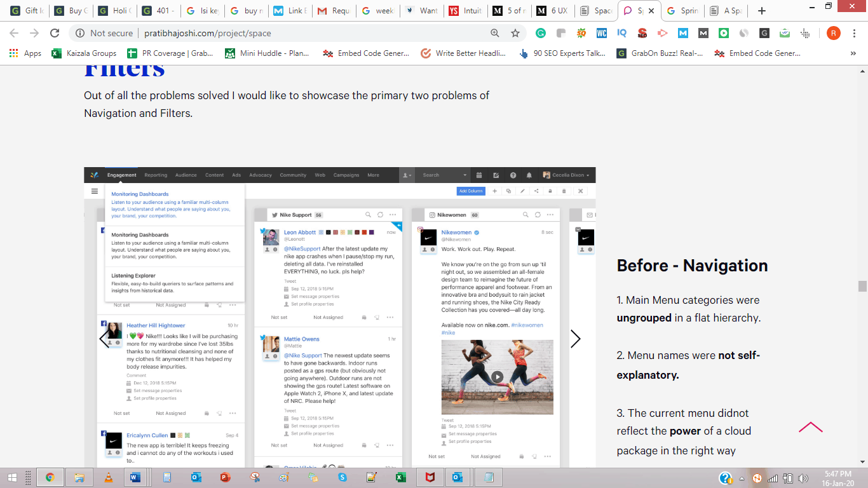Click the page vertical scrollbar thumb
Screen dimensions: 868x488
coord(862,286)
